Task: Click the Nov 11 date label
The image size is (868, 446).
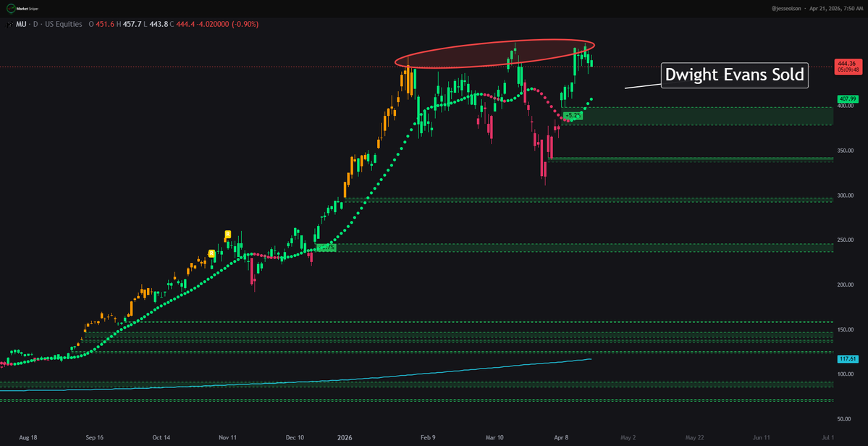Action: coord(227,437)
